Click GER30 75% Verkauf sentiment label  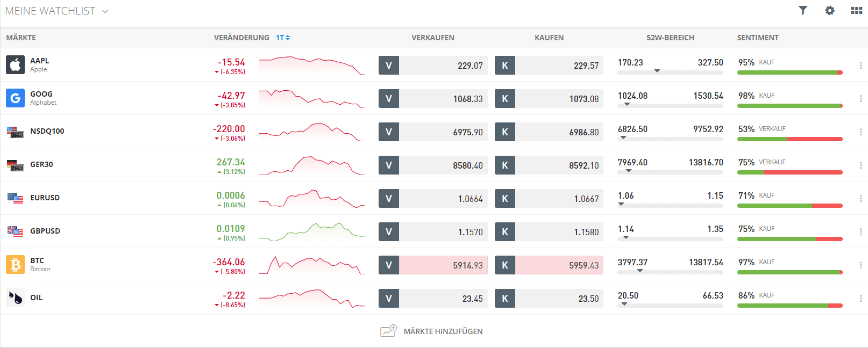point(762,162)
